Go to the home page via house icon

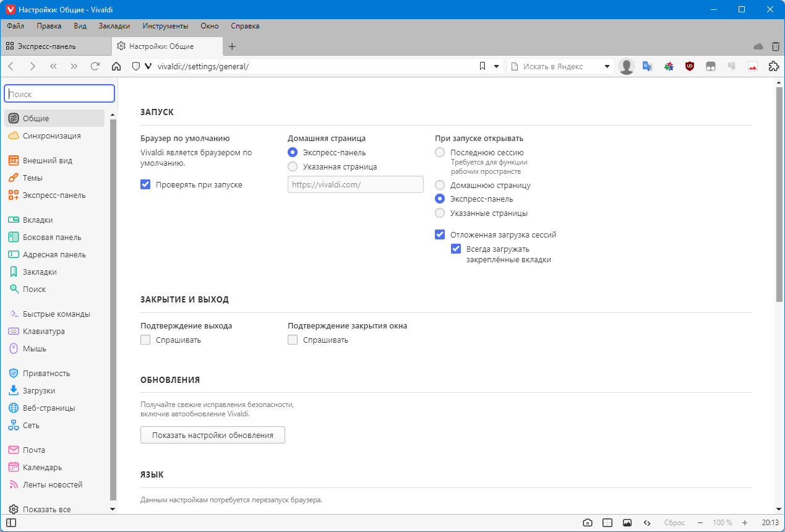[x=116, y=66]
